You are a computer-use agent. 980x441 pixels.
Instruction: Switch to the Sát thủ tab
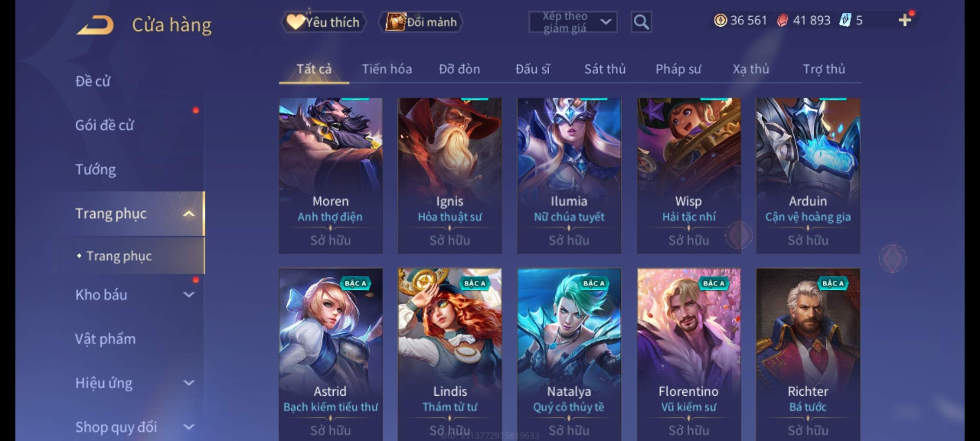pos(605,69)
